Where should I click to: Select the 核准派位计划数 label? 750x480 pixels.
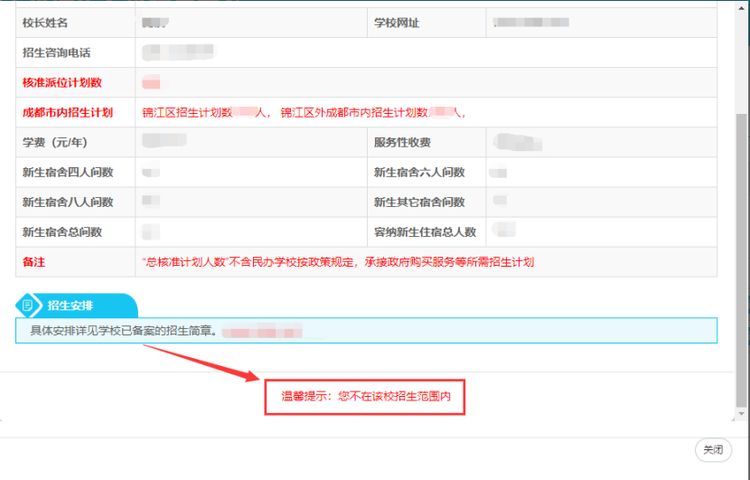62,83
